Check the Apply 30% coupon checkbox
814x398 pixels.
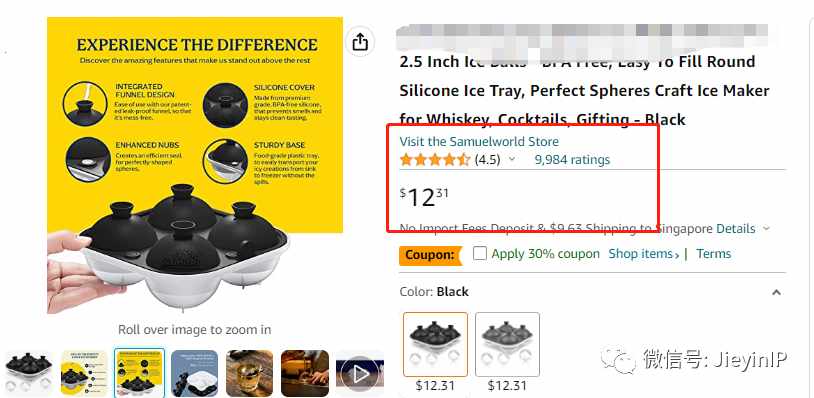[480, 254]
